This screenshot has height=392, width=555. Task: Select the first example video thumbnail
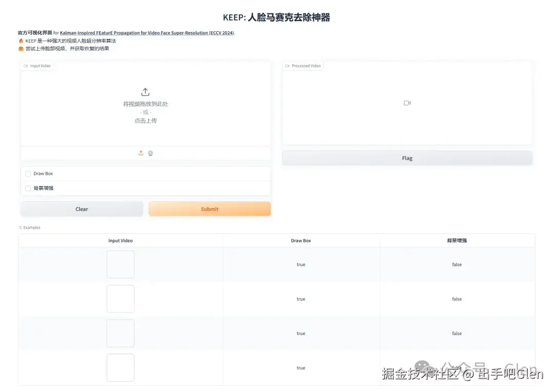(120, 264)
